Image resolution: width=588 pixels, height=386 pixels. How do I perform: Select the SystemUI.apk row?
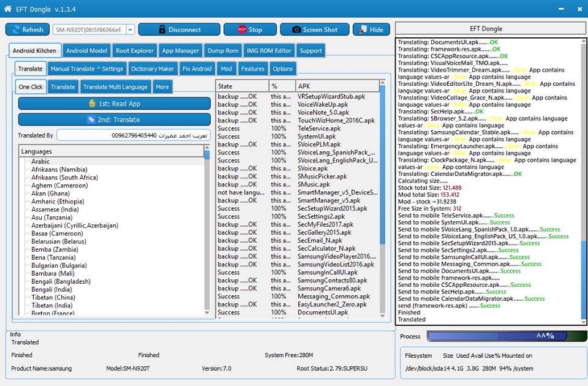298,137
